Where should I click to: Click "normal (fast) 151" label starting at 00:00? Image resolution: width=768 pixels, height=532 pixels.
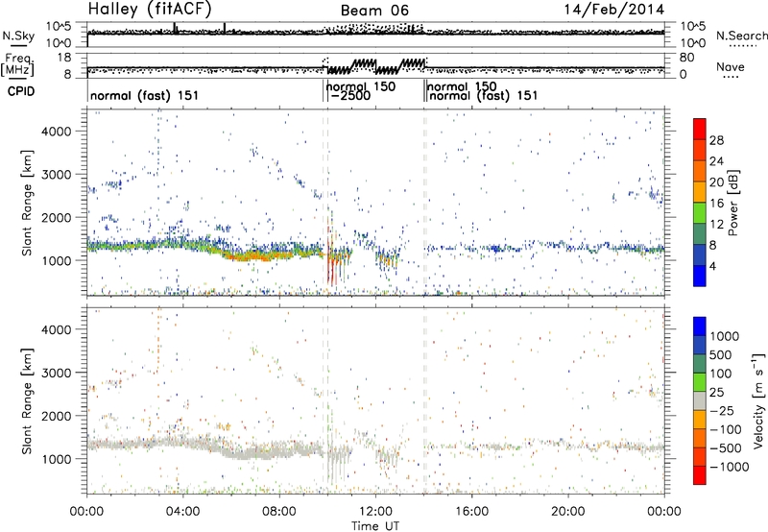[x=145, y=95]
